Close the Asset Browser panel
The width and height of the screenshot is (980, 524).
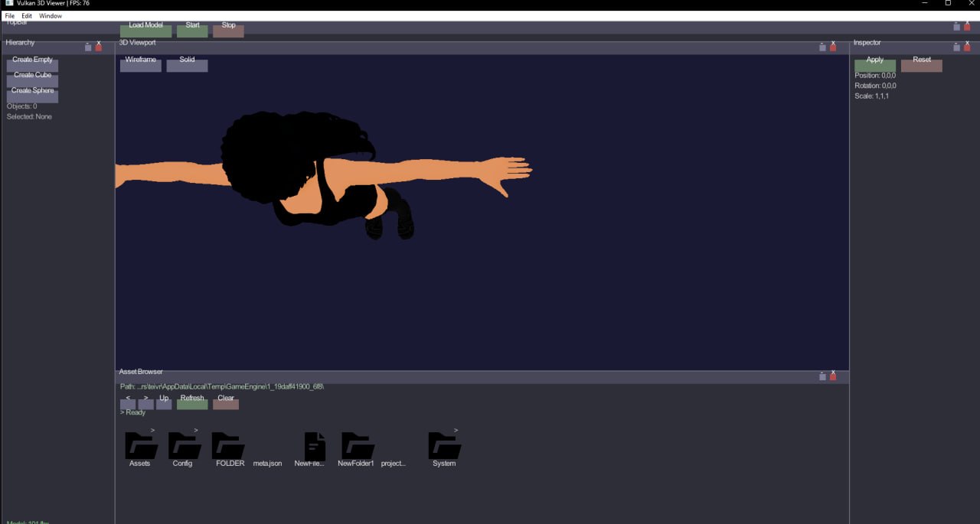click(833, 376)
